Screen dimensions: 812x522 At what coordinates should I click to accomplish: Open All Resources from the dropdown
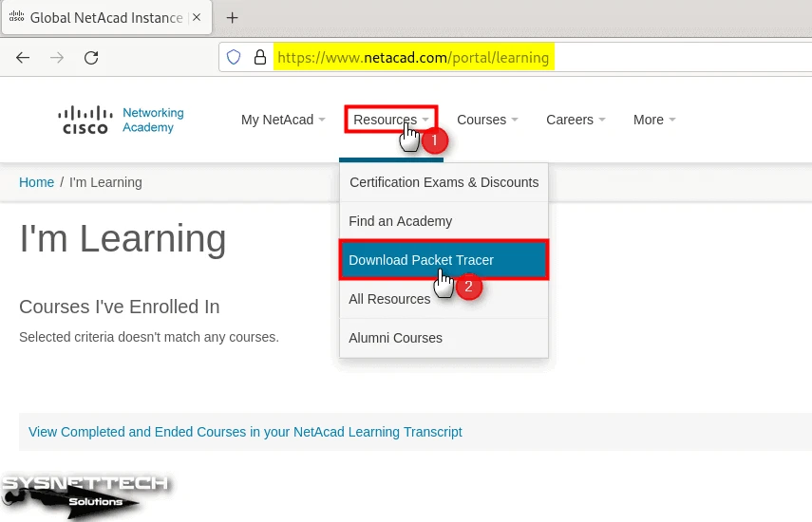pyautogui.click(x=389, y=299)
